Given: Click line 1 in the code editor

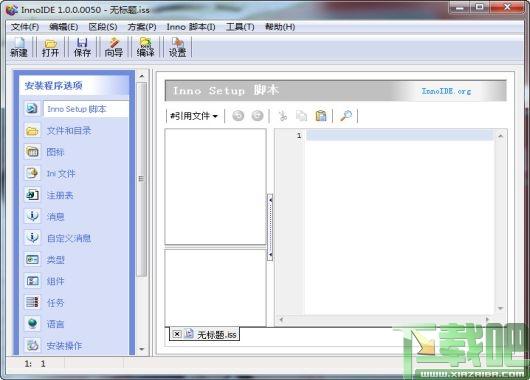Looking at the screenshot, I should coord(400,136).
